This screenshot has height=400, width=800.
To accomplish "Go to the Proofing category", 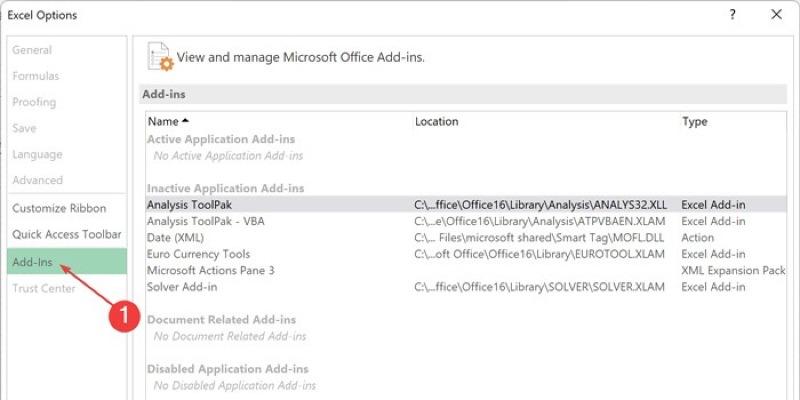I will [x=34, y=102].
